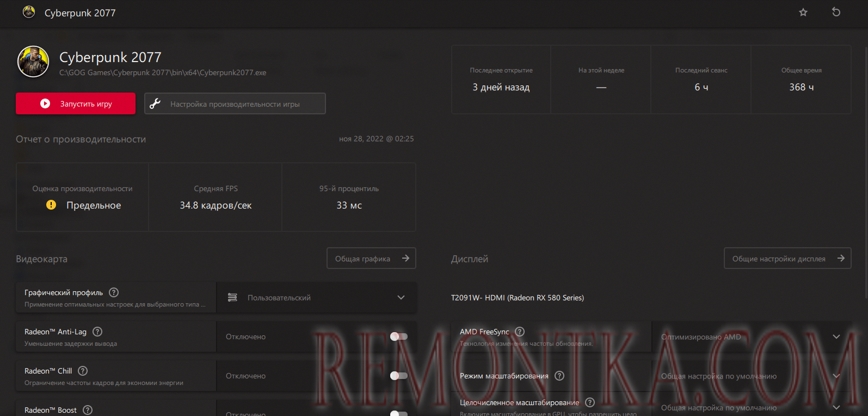Click help icon next to AMD FreeSync
Screen dimensions: 868x416
pos(520,332)
